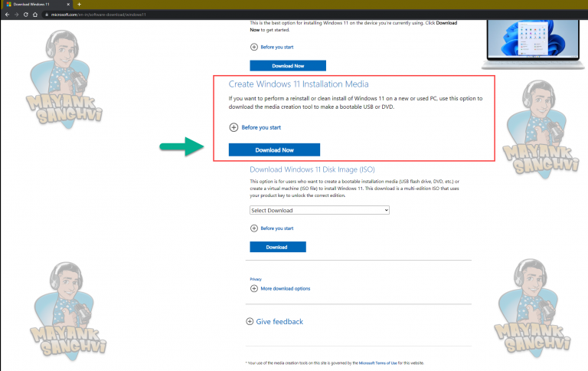
Task: Click the browser forward arrow
Action: coord(17,15)
